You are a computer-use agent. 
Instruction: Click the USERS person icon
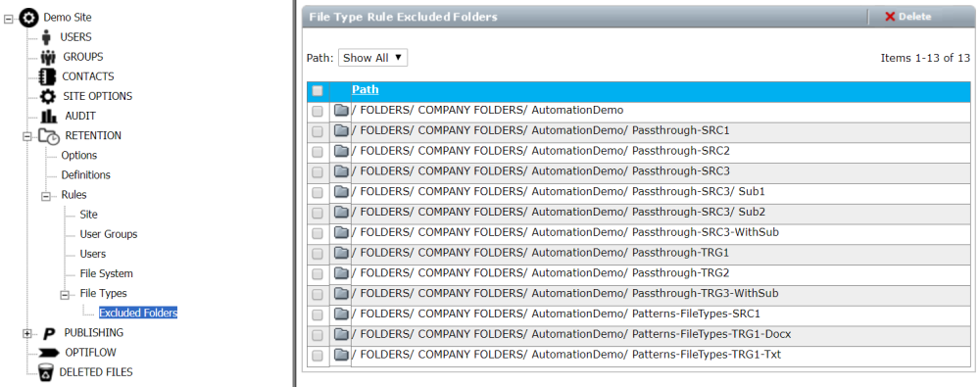46,37
